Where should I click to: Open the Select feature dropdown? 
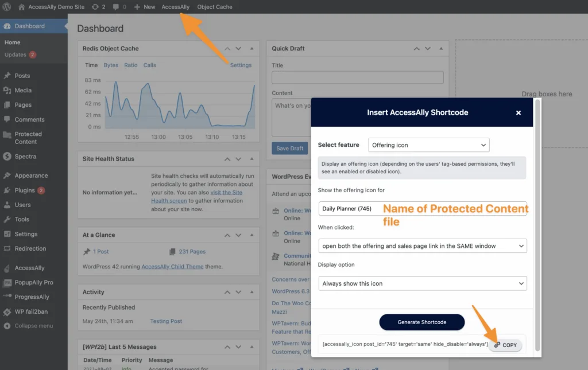[428, 145]
